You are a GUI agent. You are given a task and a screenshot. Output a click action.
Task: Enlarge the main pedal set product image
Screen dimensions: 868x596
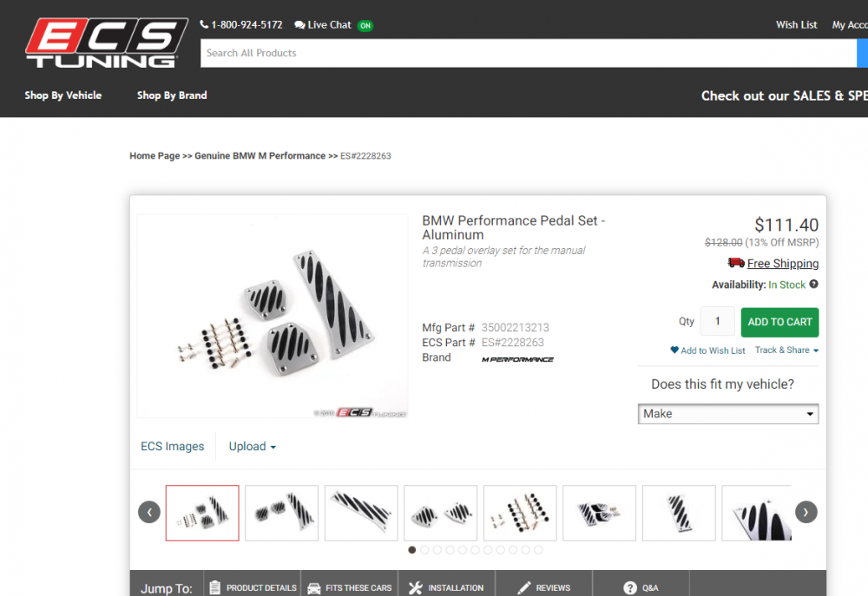[273, 316]
